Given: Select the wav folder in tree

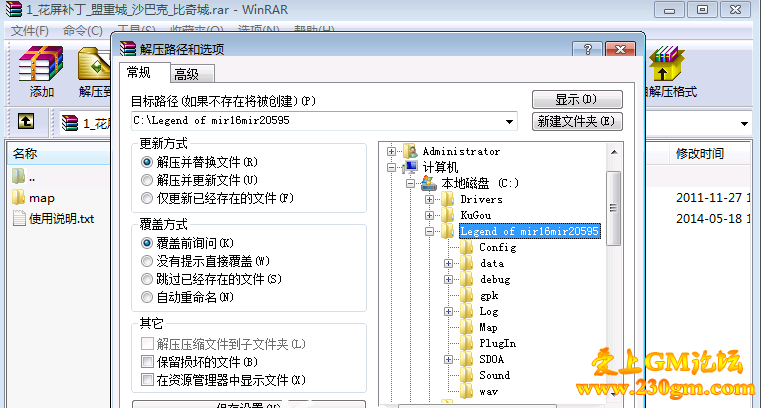Looking at the screenshot, I should point(488,392).
